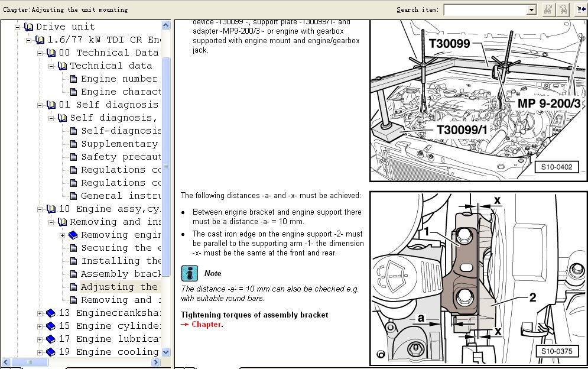
Task: Collapse the 00 Technical Data node
Action: click(x=40, y=53)
